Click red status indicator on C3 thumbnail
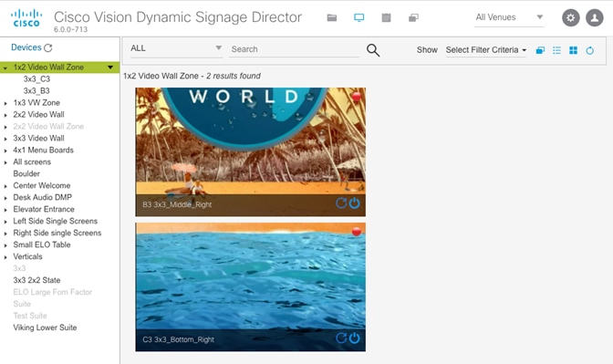613x364 pixels. click(x=356, y=232)
